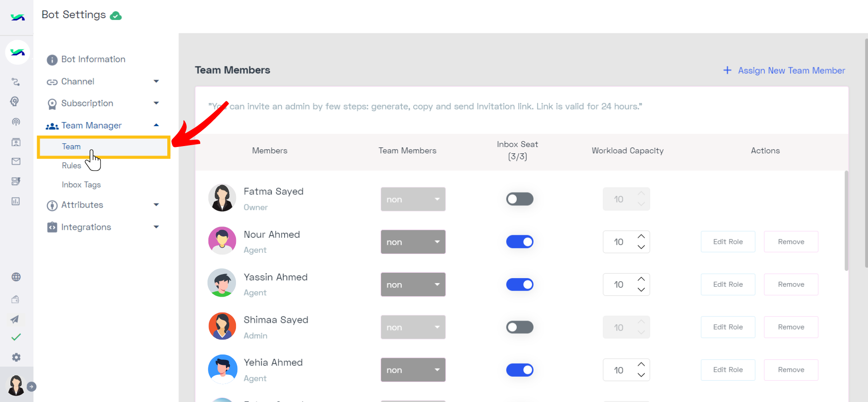Open the inbox envelope sidebar icon
The height and width of the screenshot is (402, 868).
16,161
